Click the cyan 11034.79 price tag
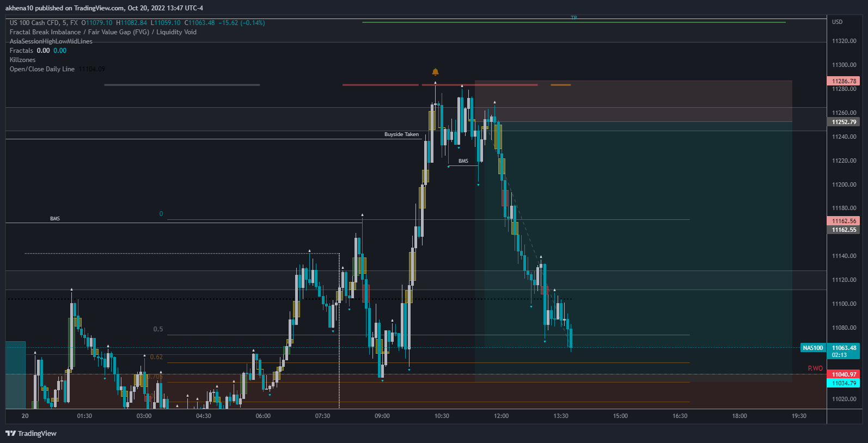Viewport: 868px width, 443px height. pos(843,383)
